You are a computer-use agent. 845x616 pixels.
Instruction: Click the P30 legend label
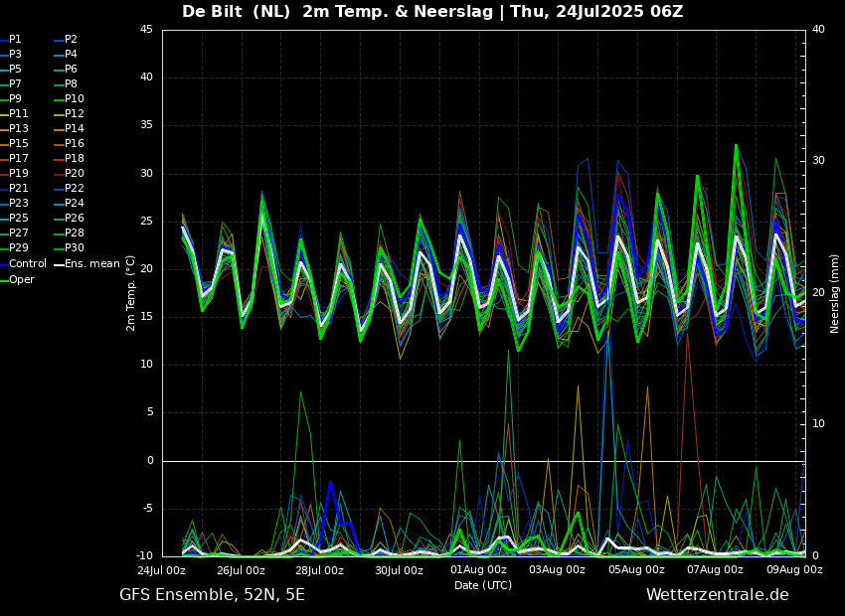pos(75,249)
